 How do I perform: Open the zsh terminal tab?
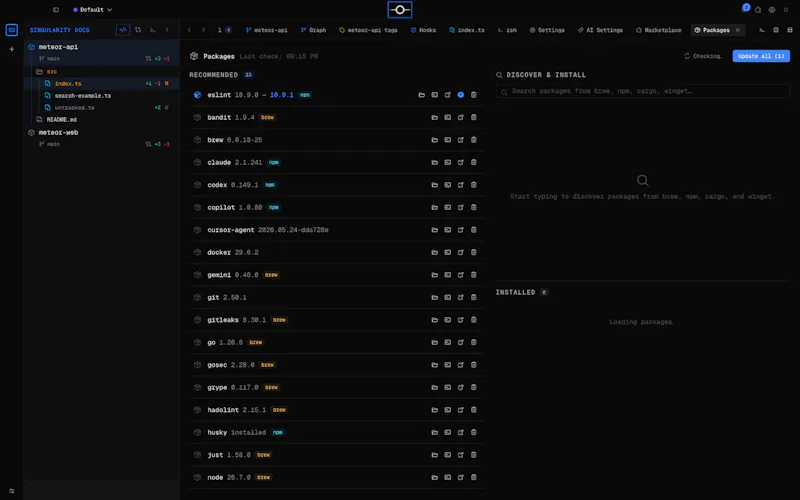pyautogui.click(x=507, y=30)
